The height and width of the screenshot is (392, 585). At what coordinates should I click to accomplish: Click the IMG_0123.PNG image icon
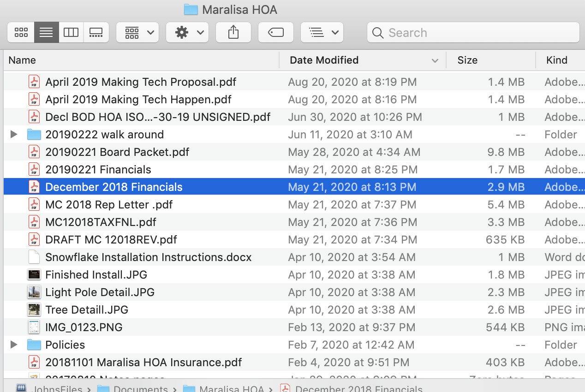34,327
